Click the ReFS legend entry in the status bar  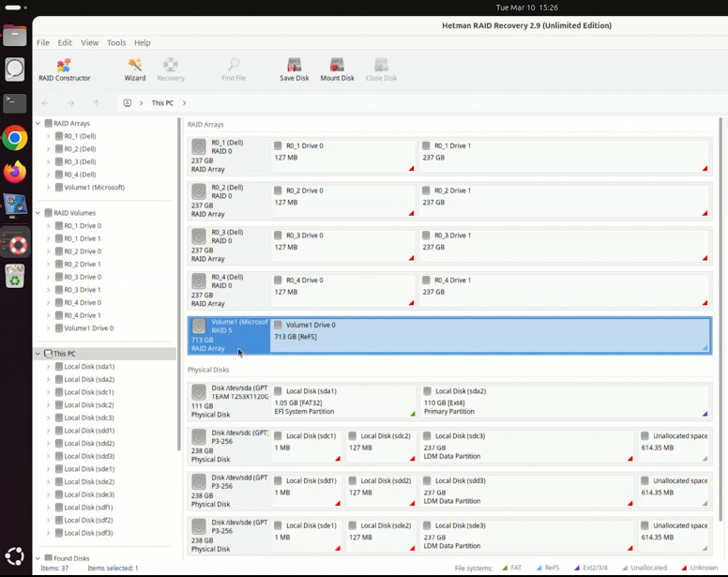pos(548,568)
